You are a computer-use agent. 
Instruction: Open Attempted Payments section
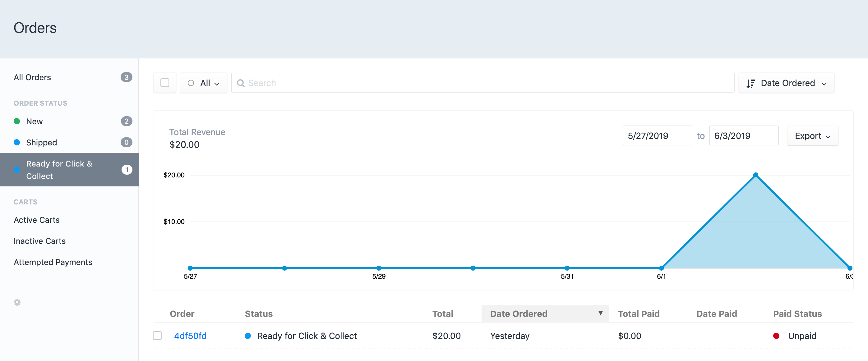[x=53, y=262]
